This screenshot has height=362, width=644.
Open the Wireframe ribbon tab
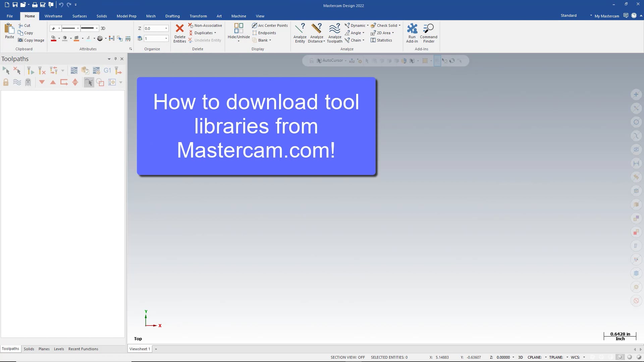53,16
